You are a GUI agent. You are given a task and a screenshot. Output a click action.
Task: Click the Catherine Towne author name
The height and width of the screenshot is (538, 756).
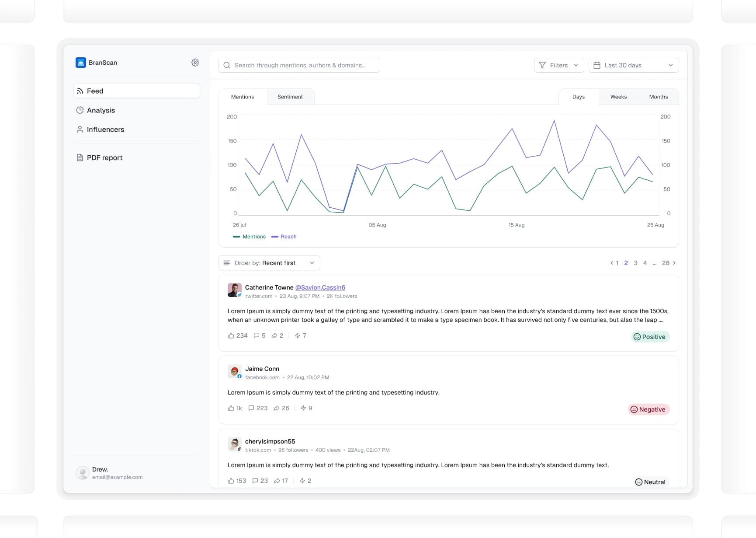pos(269,287)
